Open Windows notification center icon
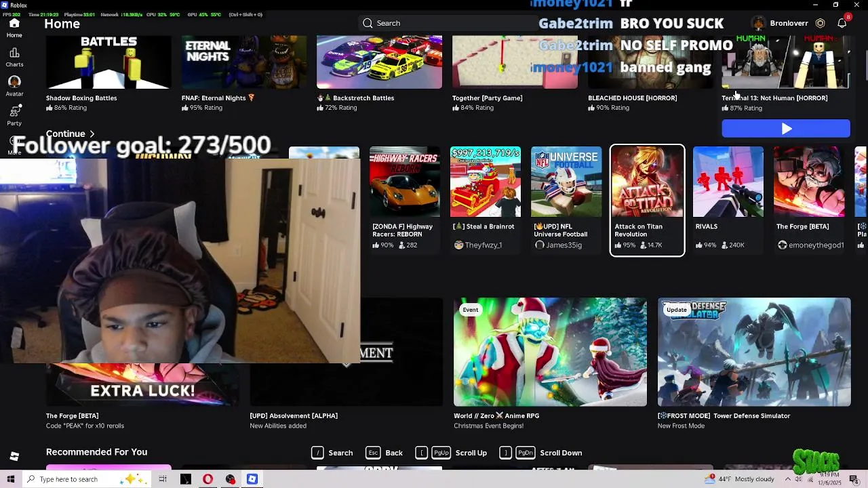This screenshot has width=868, height=488. point(854,479)
